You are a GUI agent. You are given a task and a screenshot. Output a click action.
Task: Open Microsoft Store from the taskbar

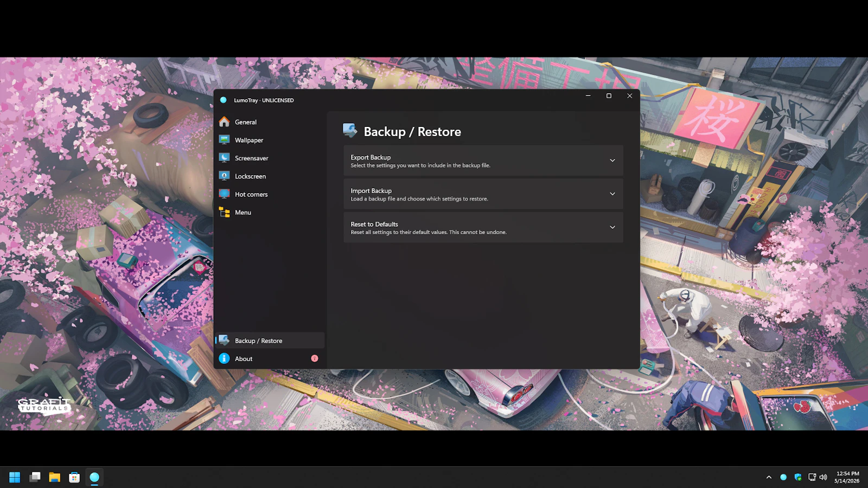[74, 477]
